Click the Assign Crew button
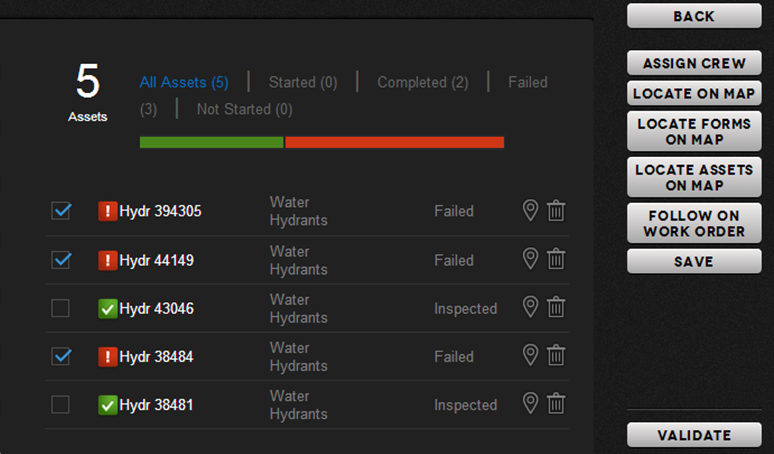The width and height of the screenshot is (774, 454). pyautogui.click(x=694, y=63)
